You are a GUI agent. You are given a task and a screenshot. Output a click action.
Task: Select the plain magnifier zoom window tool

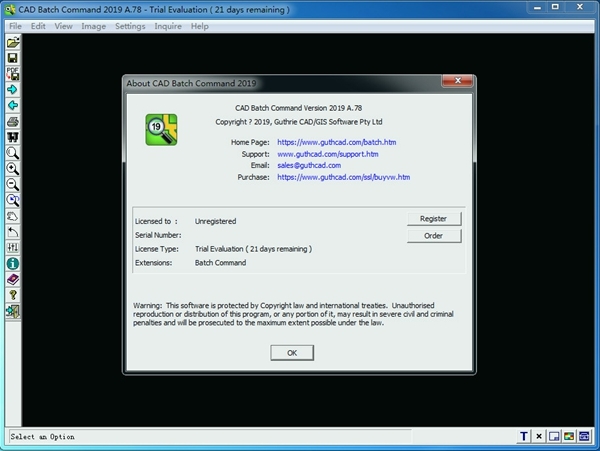click(13, 153)
